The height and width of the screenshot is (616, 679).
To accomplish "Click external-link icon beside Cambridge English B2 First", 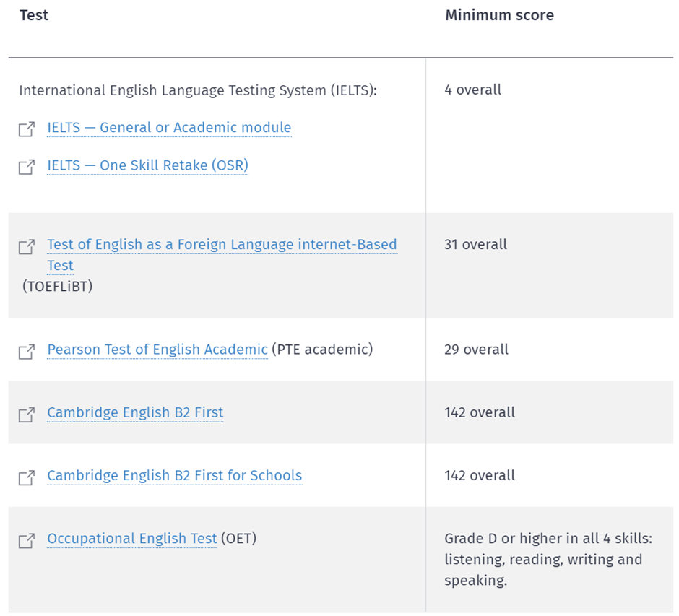I will [27, 415].
